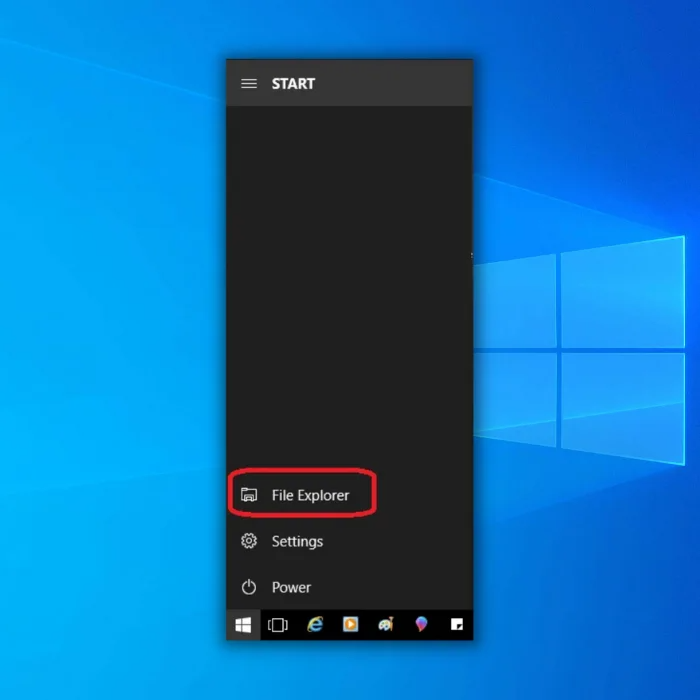Viewport: 700px width, 700px height.
Task: Click the blank header area right of START
Action: tap(400, 84)
